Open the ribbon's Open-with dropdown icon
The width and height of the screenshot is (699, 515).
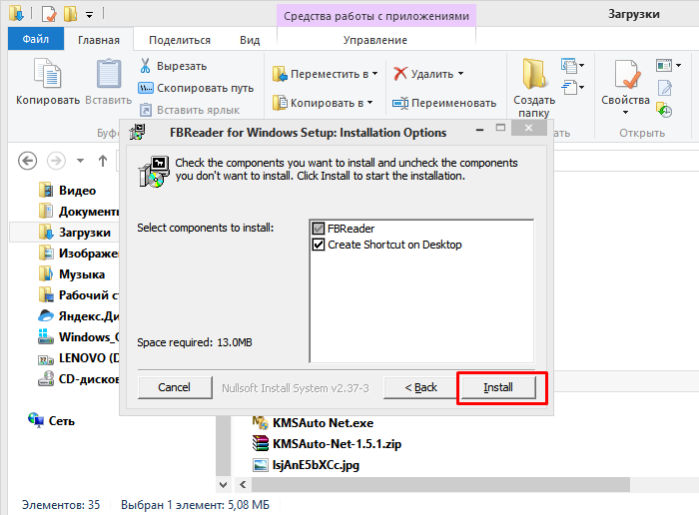[668, 66]
